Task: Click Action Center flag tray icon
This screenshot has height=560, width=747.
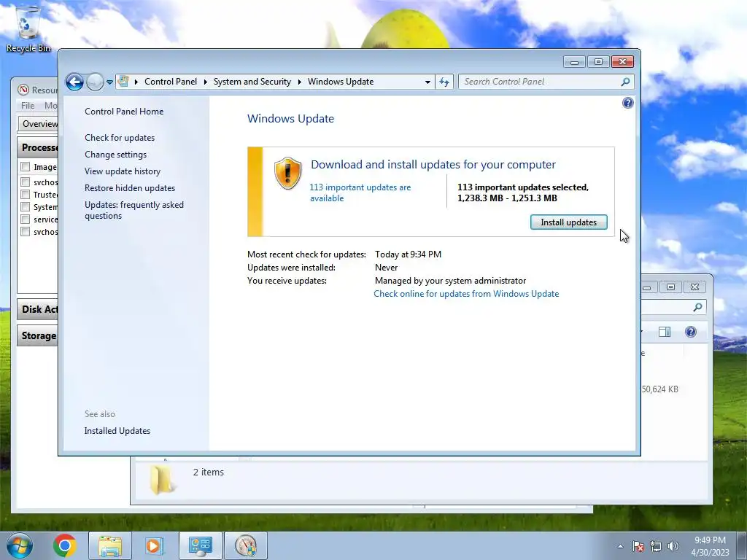Action: click(x=638, y=546)
